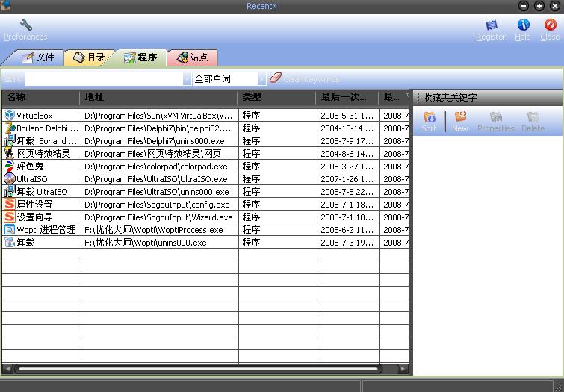Minimize the RecentX window
Viewport: 564px width, 392px height.
tap(524, 6)
